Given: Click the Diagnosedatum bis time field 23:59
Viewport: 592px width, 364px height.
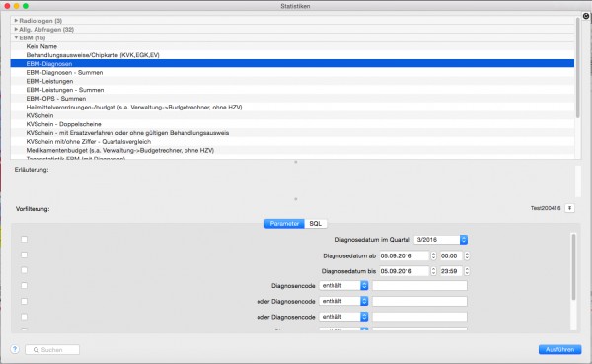Looking at the screenshot, I should coord(451,271).
